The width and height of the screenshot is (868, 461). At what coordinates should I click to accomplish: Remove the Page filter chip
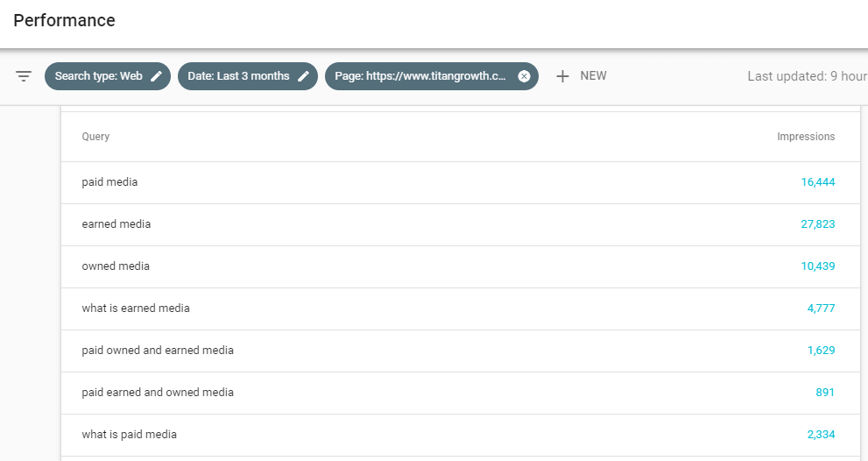point(524,76)
